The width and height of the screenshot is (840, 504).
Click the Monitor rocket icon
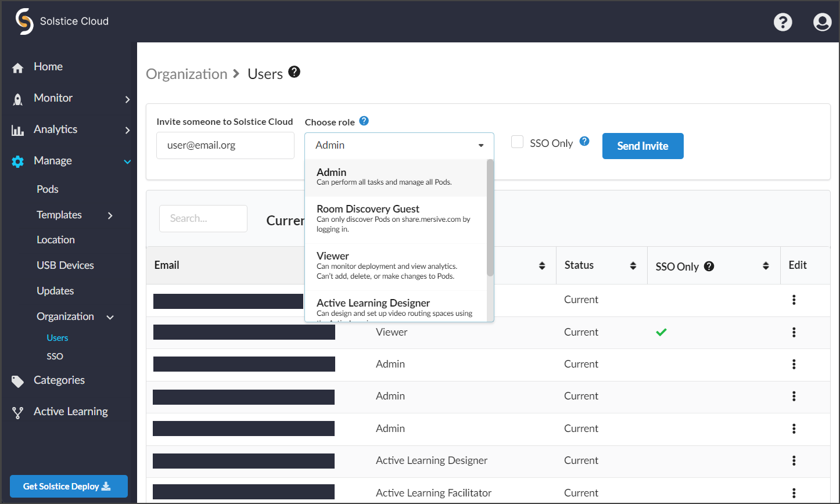click(18, 99)
